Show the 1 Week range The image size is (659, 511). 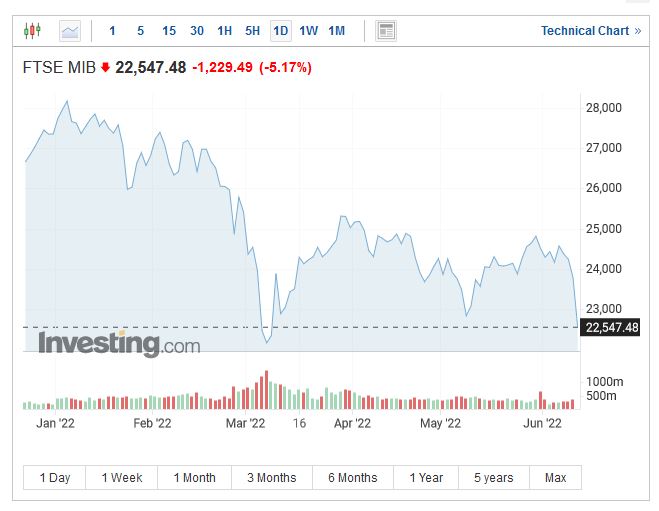[x=121, y=478]
